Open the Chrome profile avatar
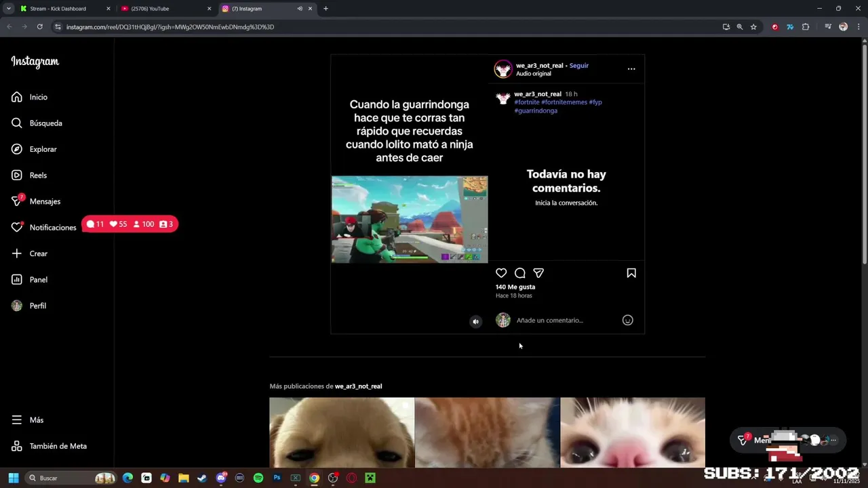Viewport: 868px width, 488px height. (x=843, y=27)
